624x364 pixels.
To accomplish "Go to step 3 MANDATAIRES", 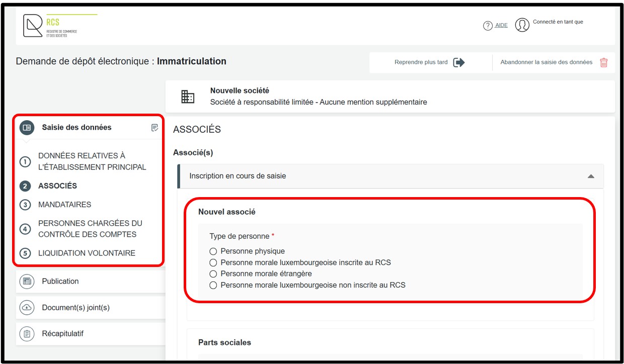I will click(x=64, y=205).
